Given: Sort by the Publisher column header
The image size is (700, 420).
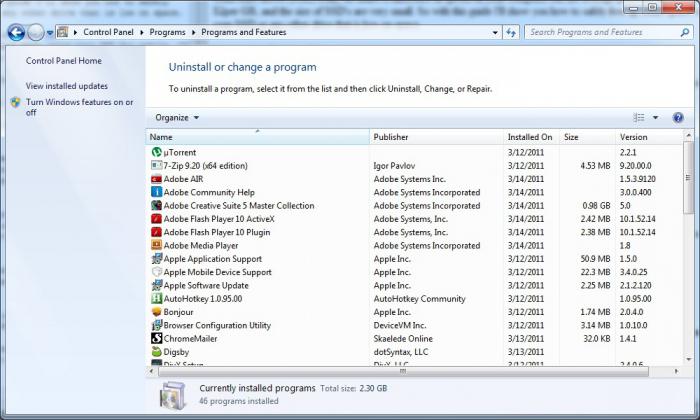Looking at the screenshot, I should pos(436,137).
